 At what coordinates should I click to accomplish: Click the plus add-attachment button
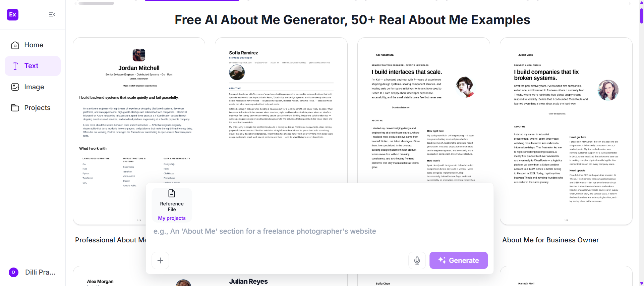160,260
